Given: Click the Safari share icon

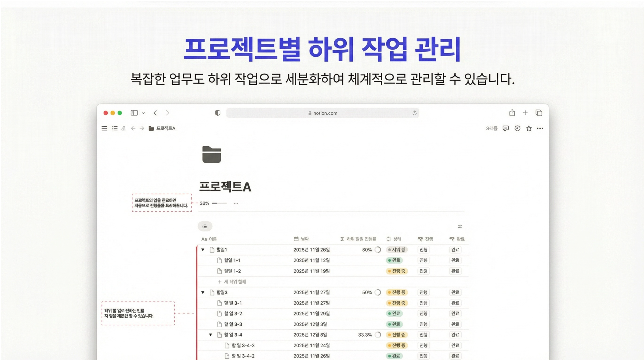Looking at the screenshot, I should point(512,113).
